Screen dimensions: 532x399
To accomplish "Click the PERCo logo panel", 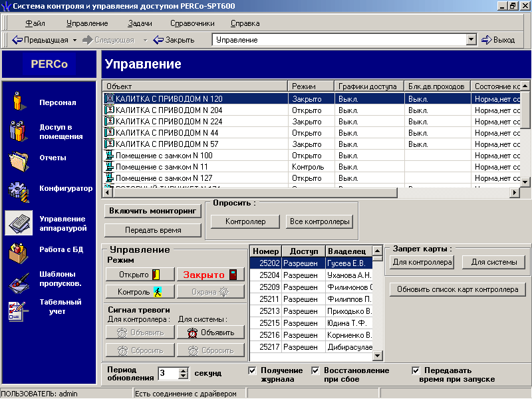I will 49,64.
